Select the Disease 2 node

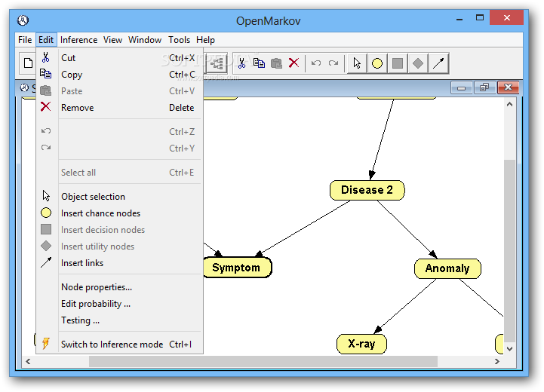[367, 190]
